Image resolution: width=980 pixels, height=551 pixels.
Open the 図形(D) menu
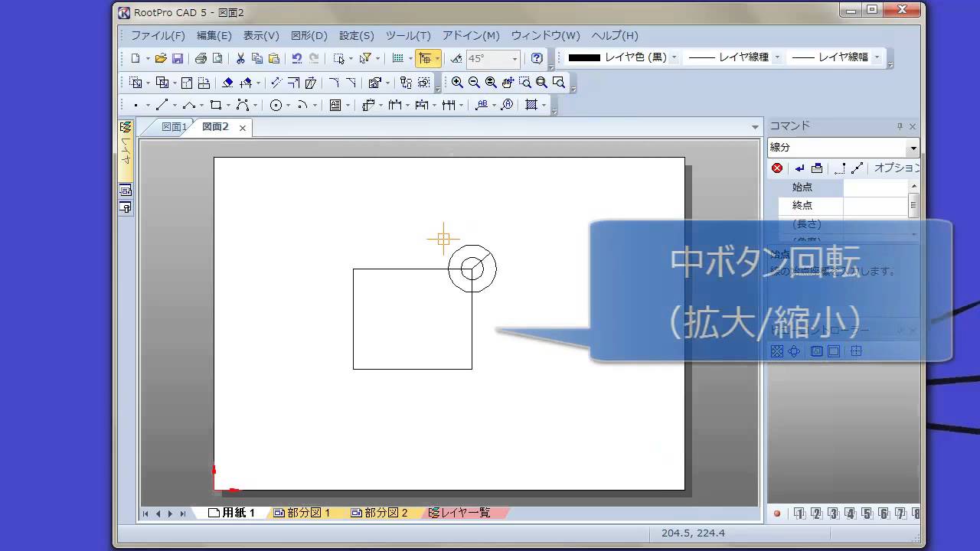(309, 36)
